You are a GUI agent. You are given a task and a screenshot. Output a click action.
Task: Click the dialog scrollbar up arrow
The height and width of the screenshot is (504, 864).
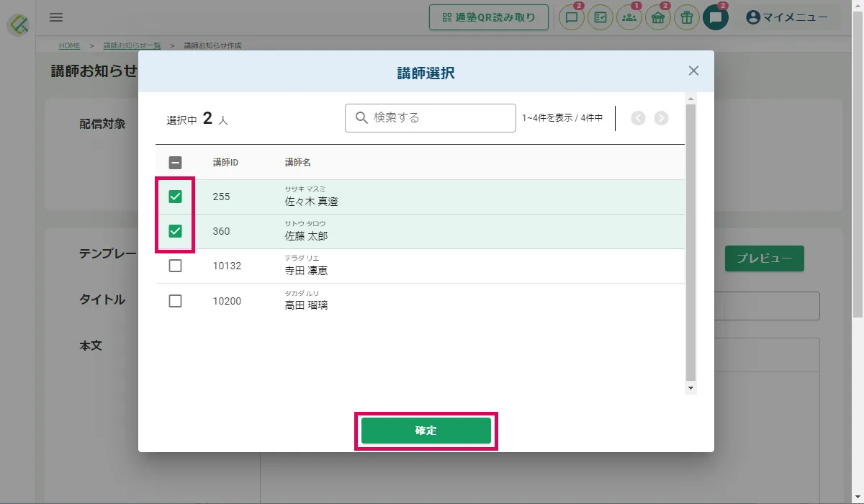point(691,99)
